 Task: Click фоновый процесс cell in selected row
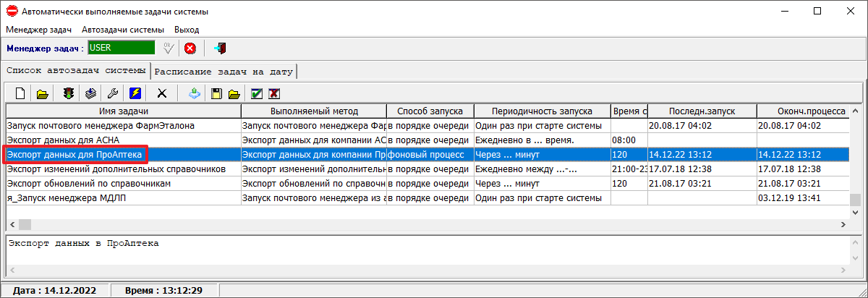pos(430,154)
